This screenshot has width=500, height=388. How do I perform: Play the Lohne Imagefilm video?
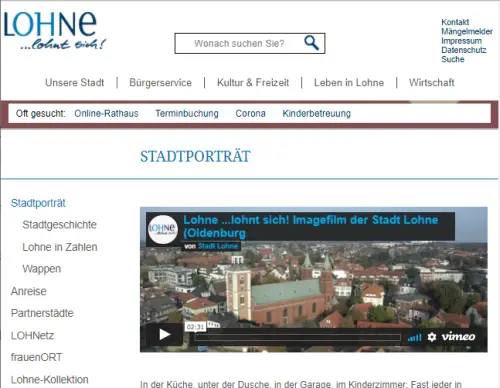[164, 334]
